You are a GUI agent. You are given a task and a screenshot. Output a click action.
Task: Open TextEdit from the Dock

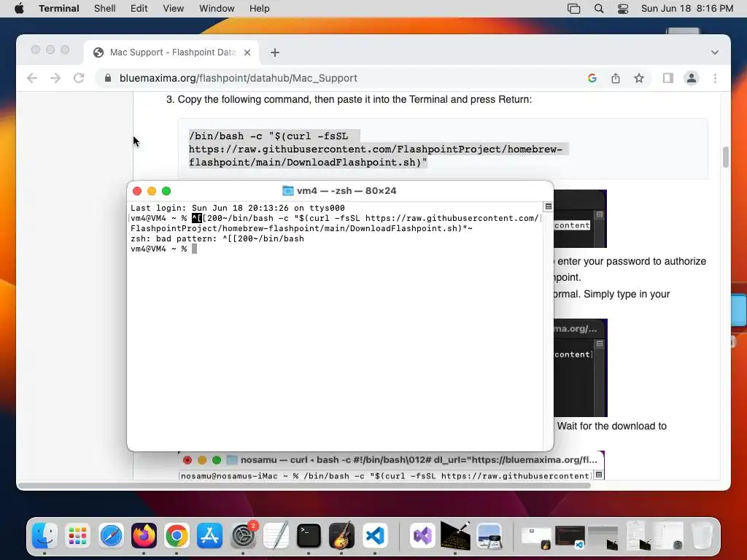276,536
